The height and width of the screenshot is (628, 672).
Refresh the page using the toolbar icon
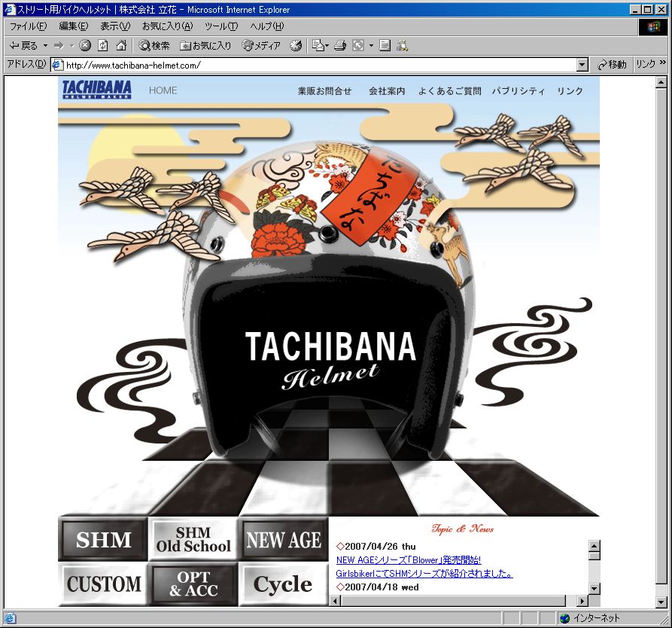pyautogui.click(x=103, y=45)
